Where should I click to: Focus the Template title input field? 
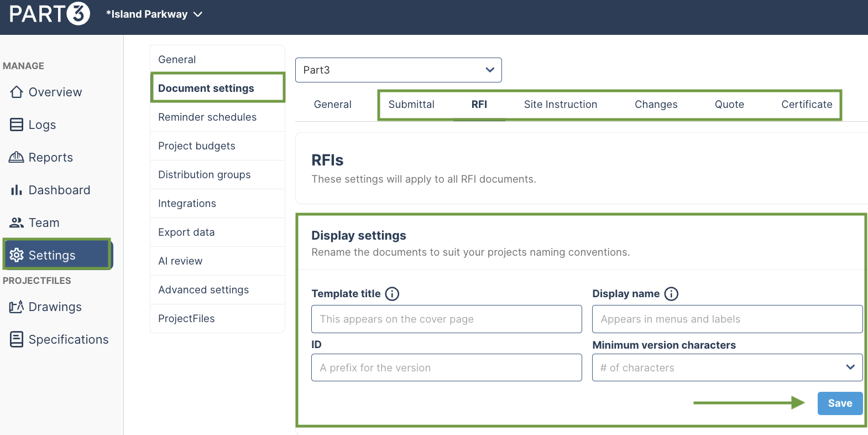(x=447, y=319)
